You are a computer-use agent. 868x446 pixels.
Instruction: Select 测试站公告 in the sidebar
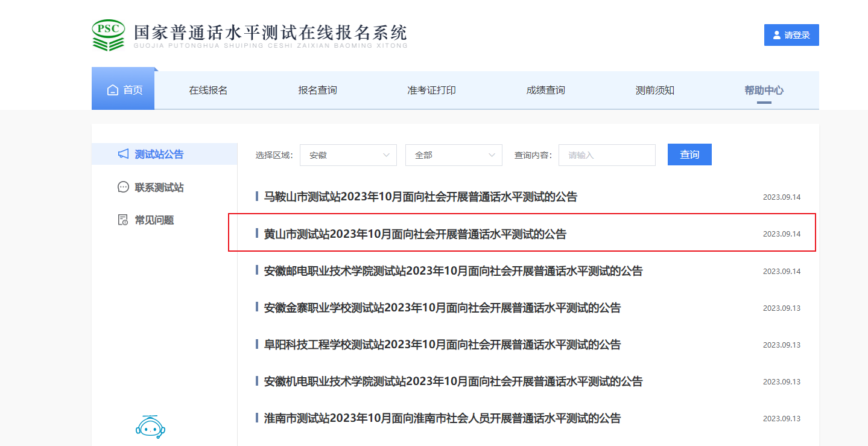(164, 154)
